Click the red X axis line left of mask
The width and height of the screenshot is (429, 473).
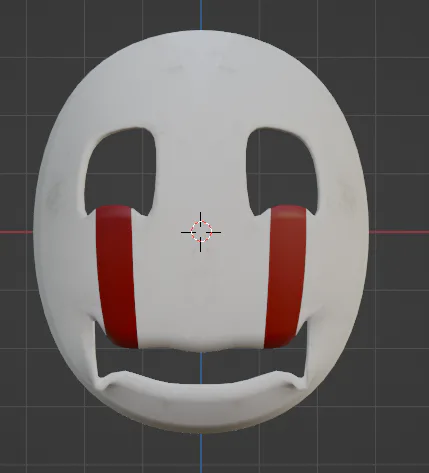pos(16,232)
